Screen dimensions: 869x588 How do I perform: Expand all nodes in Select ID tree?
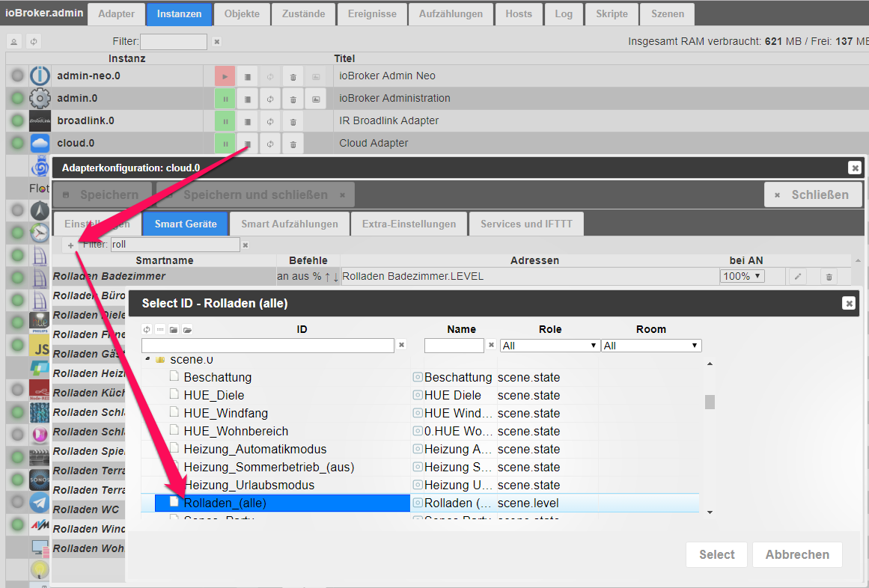(x=187, y=330)
